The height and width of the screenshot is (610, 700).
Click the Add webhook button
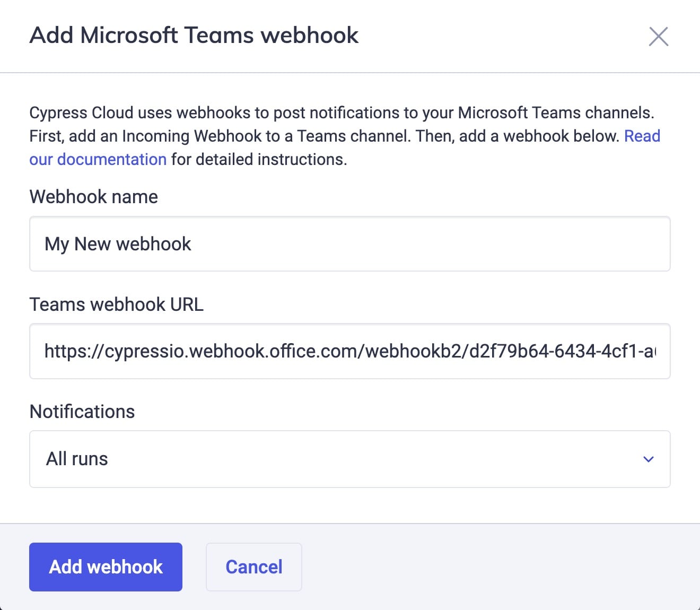pos(106,567)
